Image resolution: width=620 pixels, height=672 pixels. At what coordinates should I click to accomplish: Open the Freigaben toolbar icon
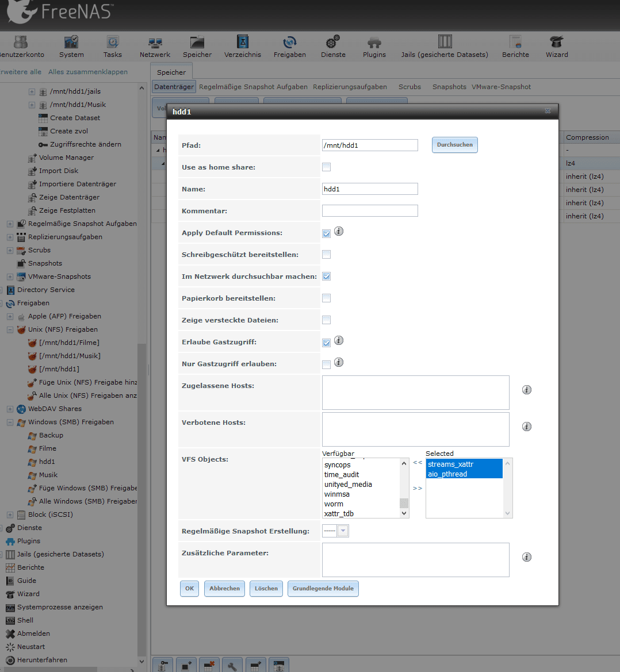tap(290, 47)
